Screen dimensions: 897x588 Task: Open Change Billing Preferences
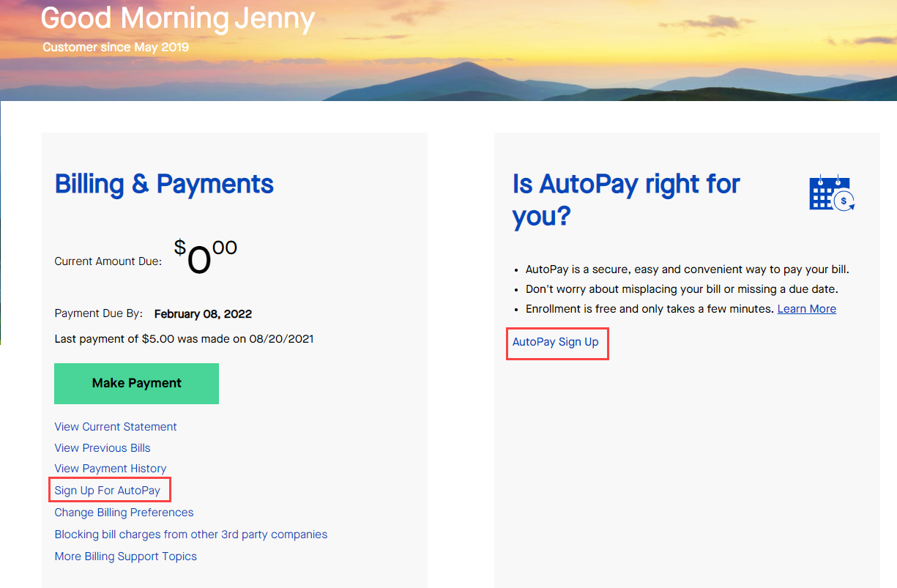[x=123, y=512]
